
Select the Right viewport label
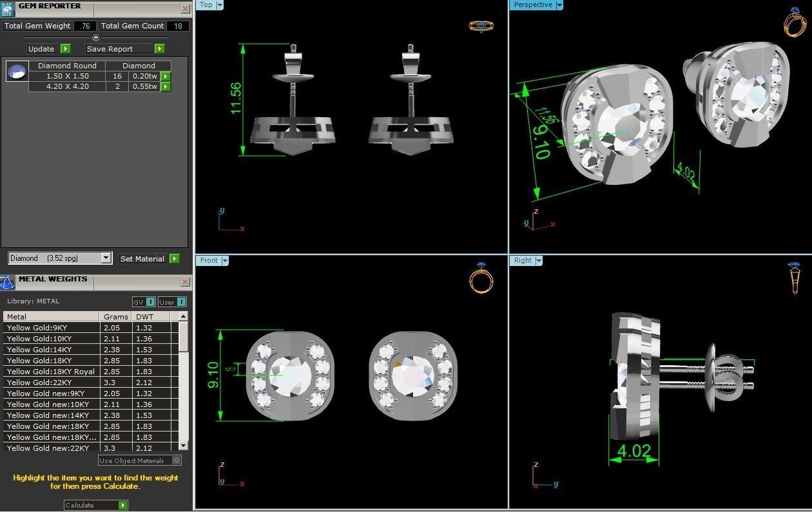[x=523, y=260]
